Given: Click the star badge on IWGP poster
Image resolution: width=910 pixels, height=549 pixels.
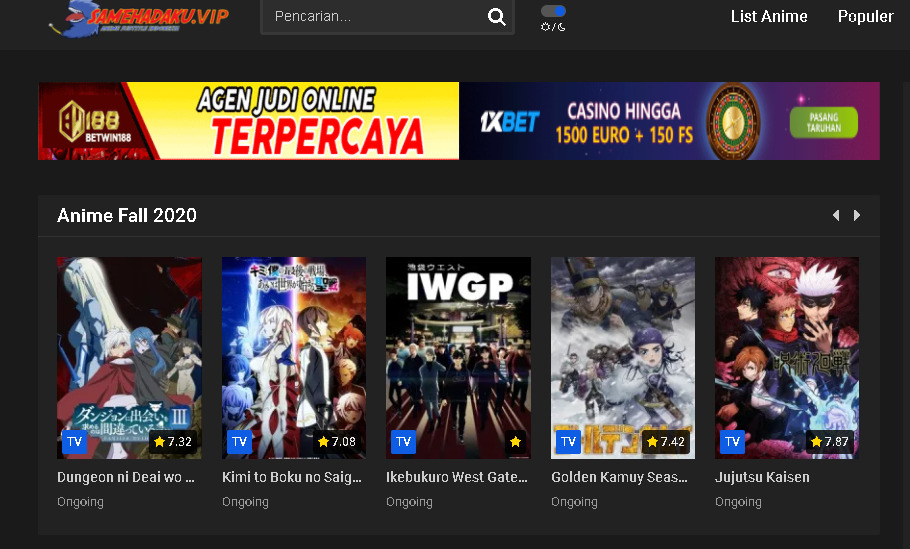Looking at the screenshot, I should click(515, 442).
